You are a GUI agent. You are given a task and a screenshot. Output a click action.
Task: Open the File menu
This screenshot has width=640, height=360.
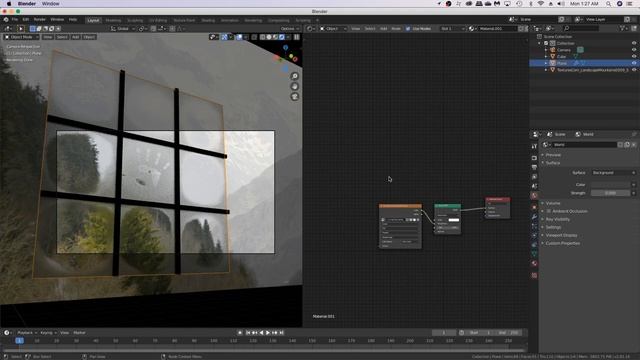(x=15, y=20)
